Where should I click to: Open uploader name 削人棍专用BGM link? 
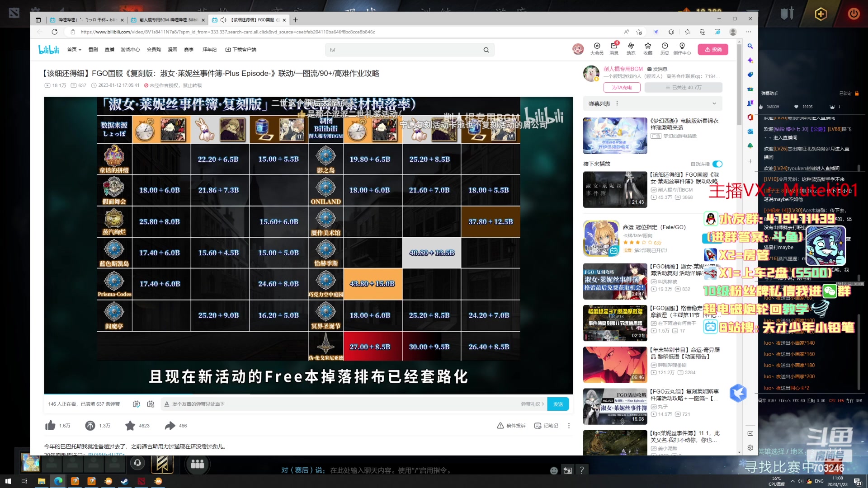coord(623,69)
